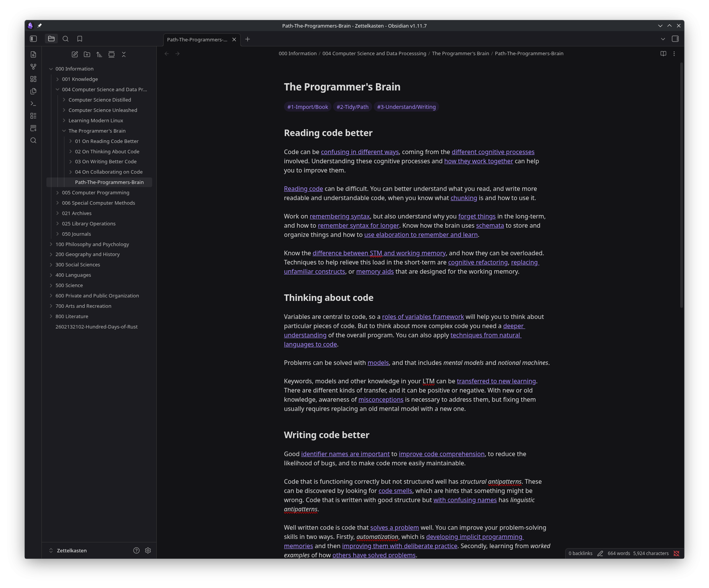Switch to reading view with book icon

point(663,54)
